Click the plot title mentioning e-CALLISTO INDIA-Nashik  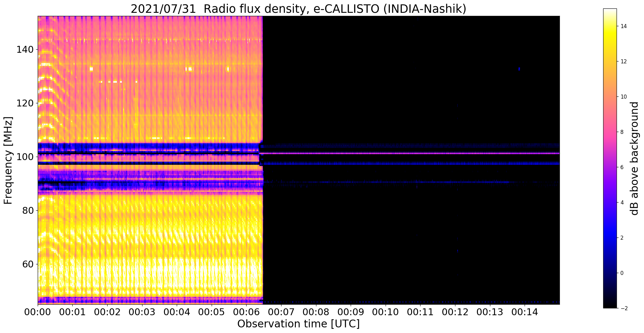pyautogui.click(x=298, y=9)
